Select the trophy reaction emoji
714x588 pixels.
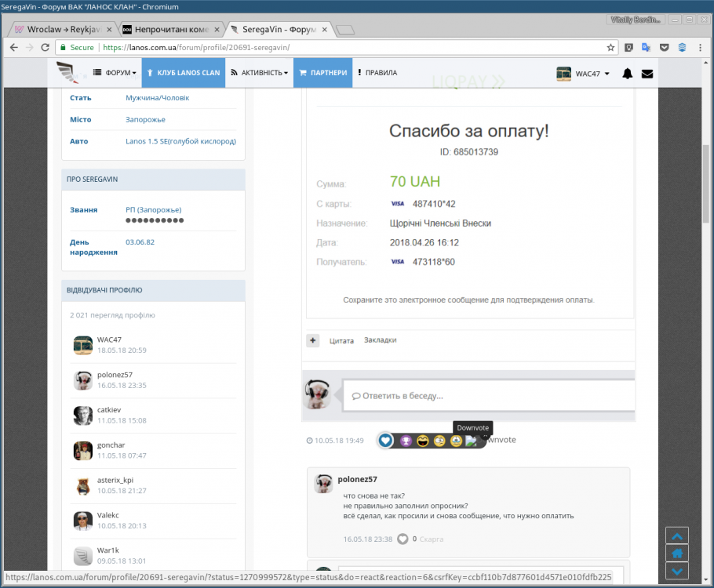[x=406, y=441]
